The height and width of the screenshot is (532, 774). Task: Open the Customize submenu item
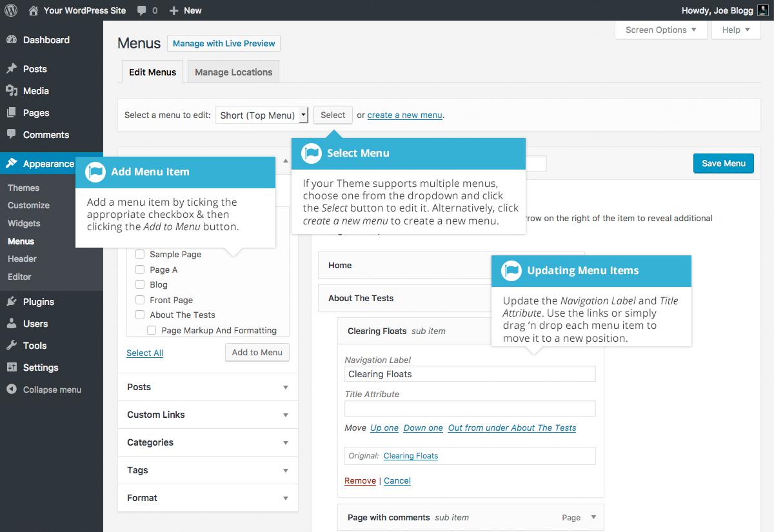[x=28, y=205]
